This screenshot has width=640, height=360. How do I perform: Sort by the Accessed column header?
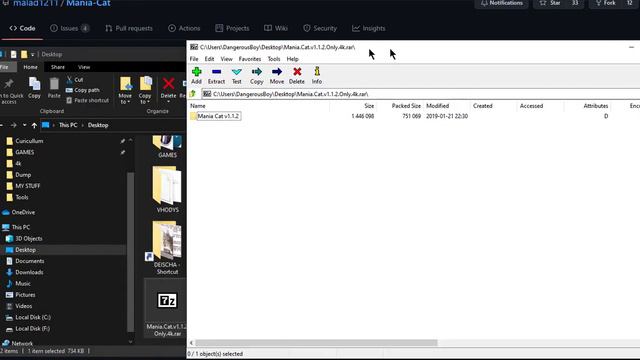click(x=531, y=106)
